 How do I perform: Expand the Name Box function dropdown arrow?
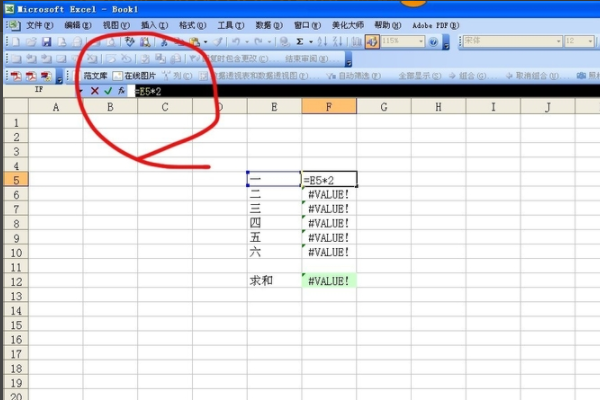click(79, 90)
